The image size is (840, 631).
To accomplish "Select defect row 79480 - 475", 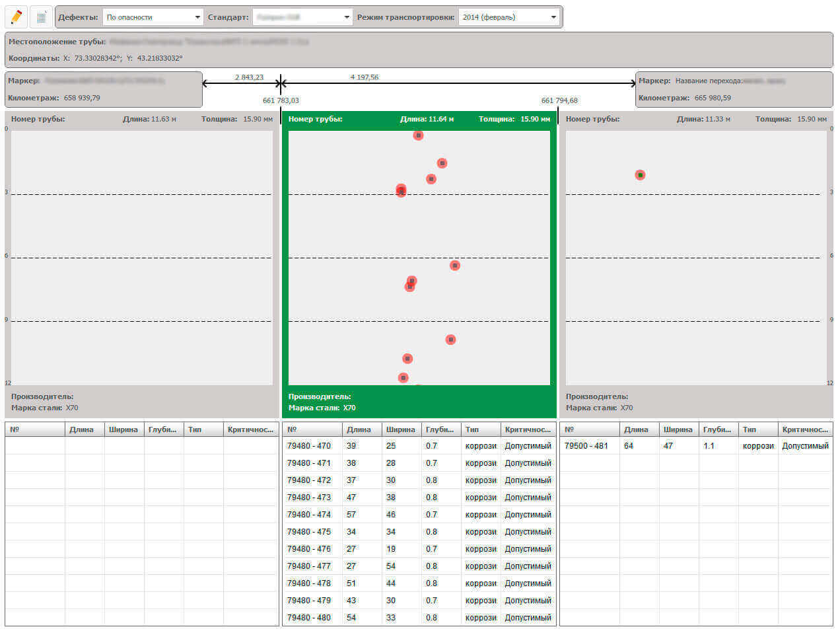I will pyautogui.click(x=419, y=532).
